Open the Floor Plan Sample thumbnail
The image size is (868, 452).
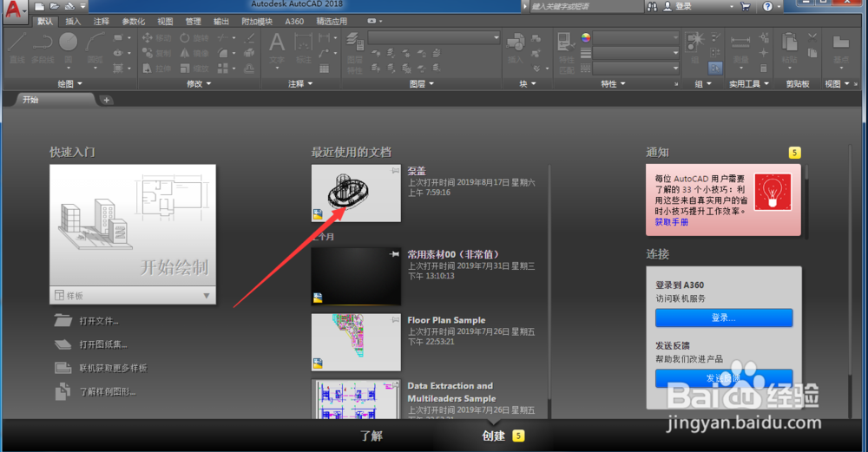[x=356, y=343]
